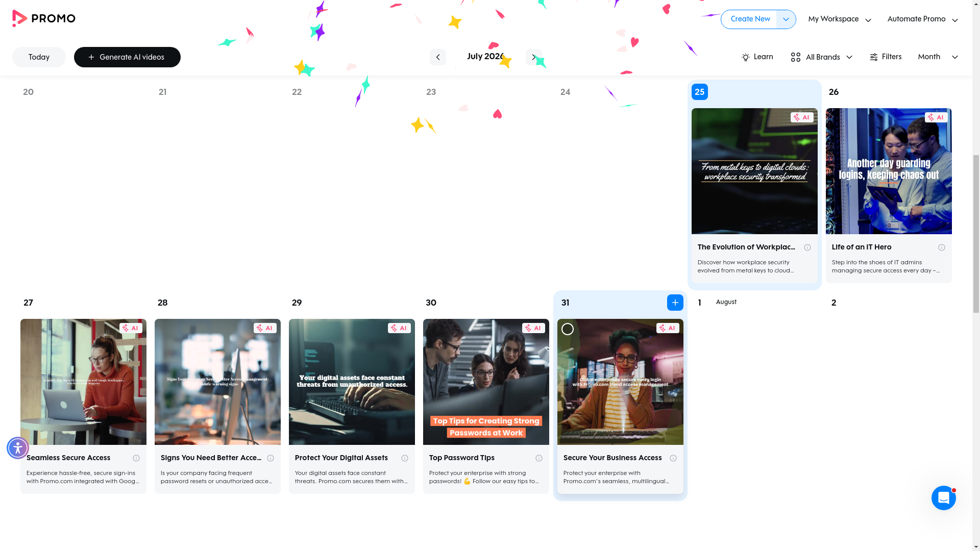Screen dimensions: 980x551
Task: Click the August label on day 1
Action: coord(726,303)
